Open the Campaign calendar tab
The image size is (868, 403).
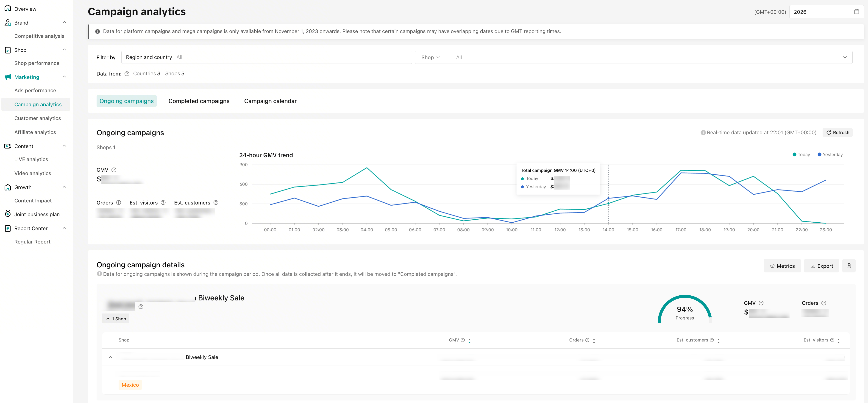coord(270,101)
